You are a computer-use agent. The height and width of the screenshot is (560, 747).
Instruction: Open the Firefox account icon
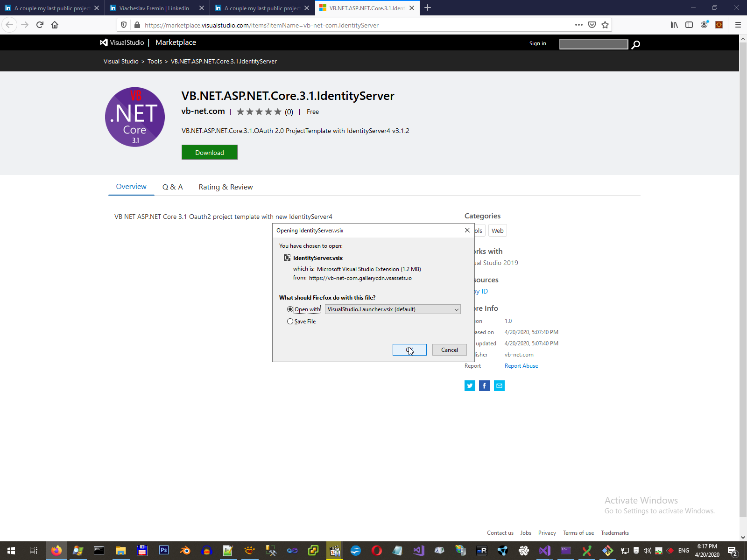click(704, 25)
